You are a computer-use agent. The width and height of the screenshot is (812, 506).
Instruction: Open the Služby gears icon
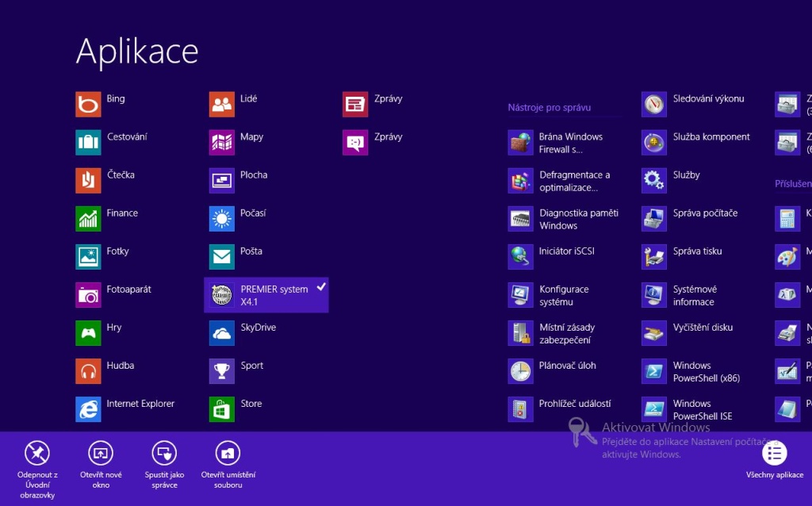654,180
